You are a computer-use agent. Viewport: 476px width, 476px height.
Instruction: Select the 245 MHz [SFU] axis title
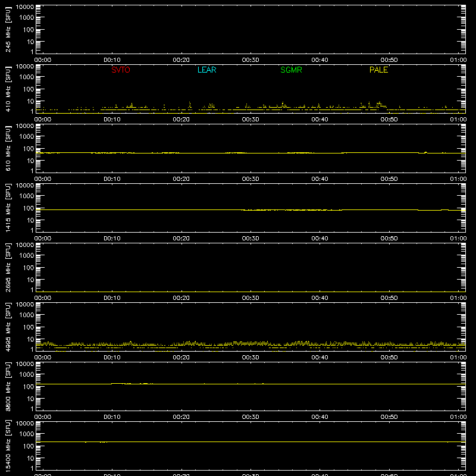click(x=8, y=29)
